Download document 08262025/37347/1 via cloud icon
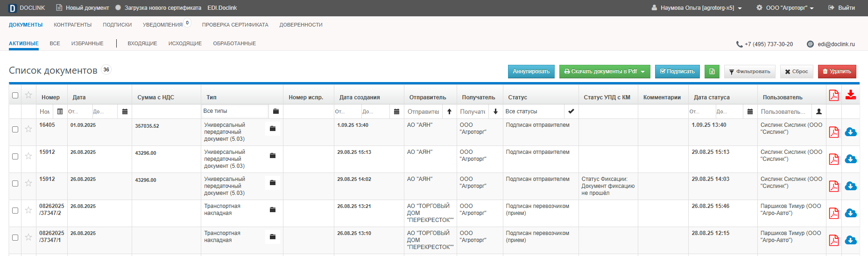This screenshot has width=868, height=256. point(851,240)
